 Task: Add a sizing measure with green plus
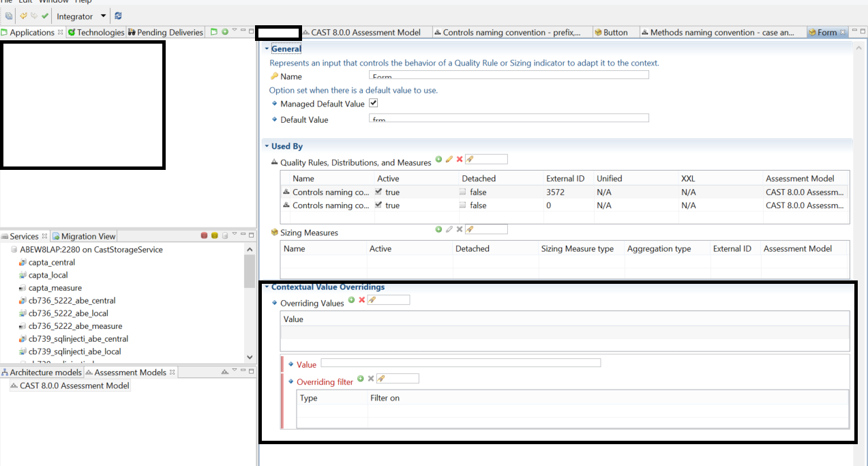pos(438,229)
